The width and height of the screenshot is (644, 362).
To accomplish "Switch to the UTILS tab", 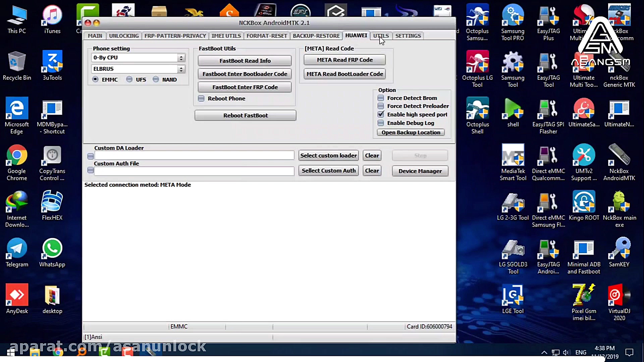I will click(381, 36).
